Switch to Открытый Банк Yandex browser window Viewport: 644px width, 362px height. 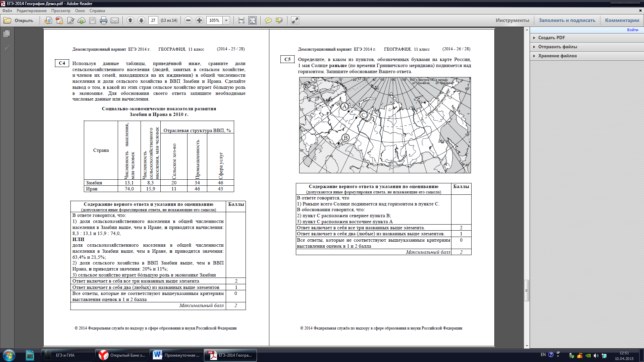(122, 355)
